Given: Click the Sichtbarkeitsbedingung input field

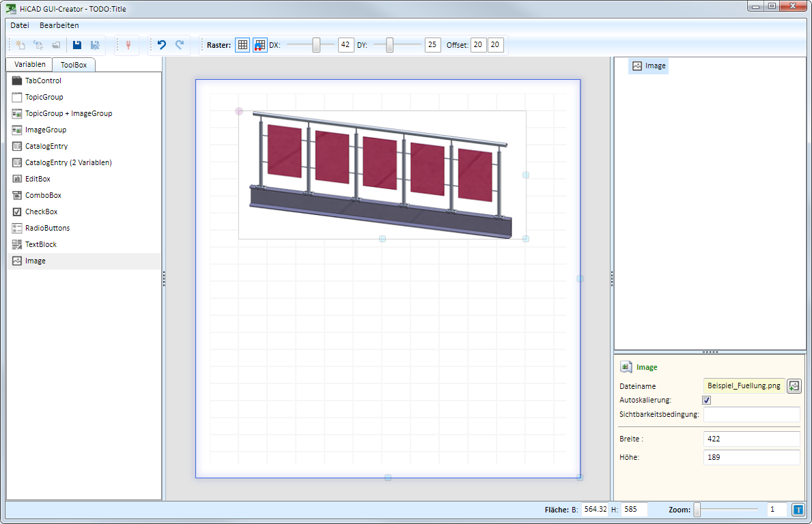Looking at the screenshot, I should 751,414.
